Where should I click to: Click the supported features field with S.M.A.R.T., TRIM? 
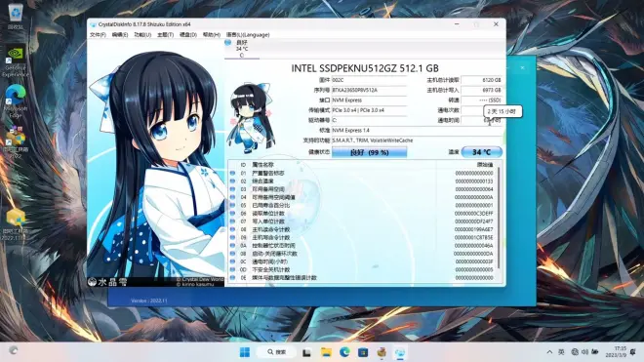tap(417, 141)
